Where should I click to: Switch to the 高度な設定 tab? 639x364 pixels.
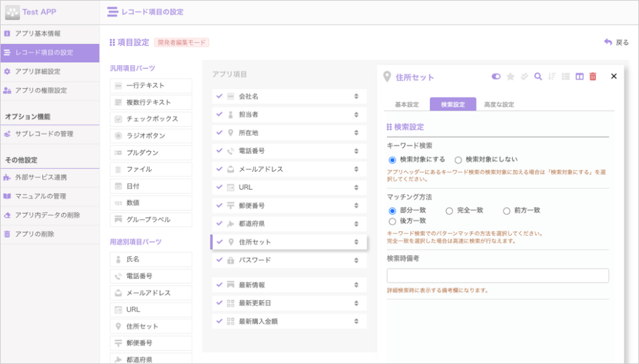[x=499, y=105]
